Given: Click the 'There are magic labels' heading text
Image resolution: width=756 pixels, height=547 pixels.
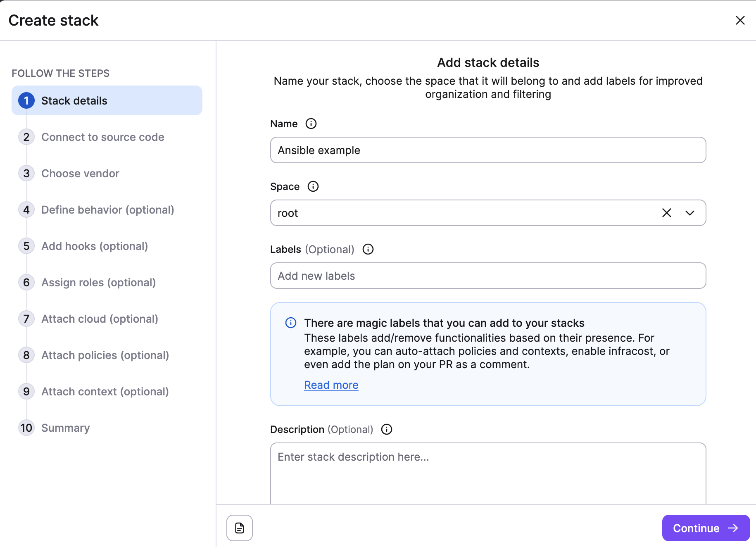Looking at the screenshot, I should (445, 323).
